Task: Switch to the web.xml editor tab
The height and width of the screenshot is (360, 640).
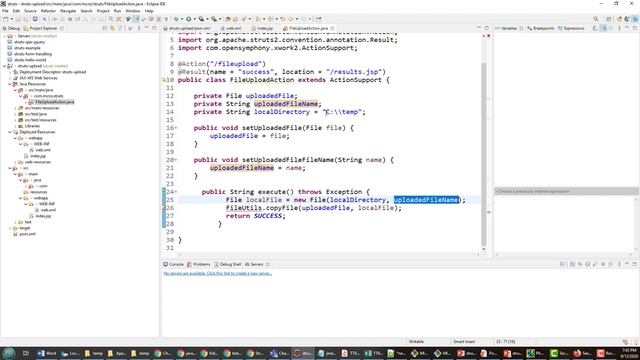Action: click(x=231, y=28)
